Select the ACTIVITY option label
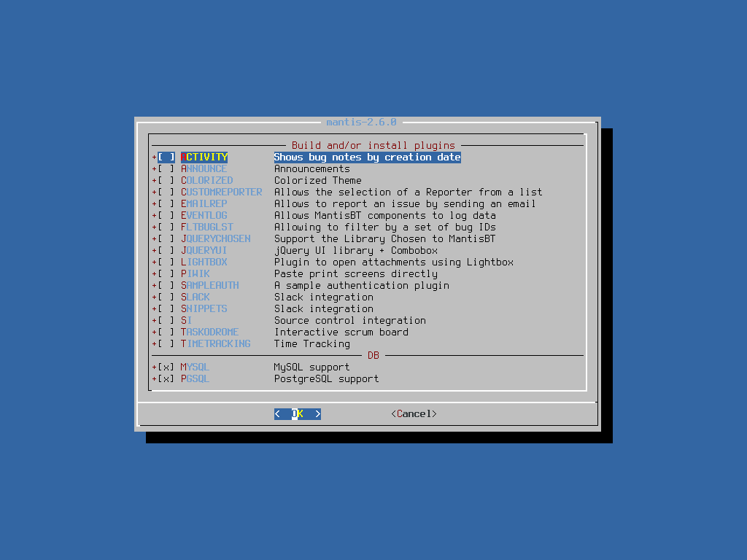The width and height of the screenshot is (747, 560). coord(204,157)
